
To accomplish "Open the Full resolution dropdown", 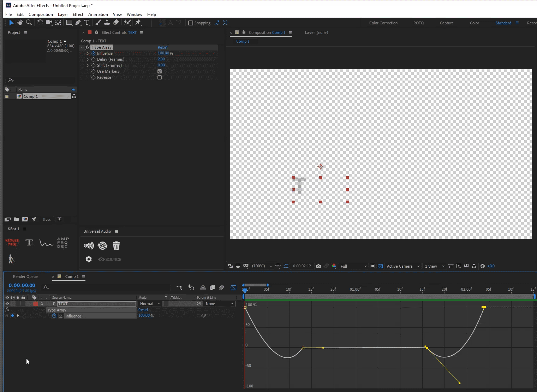I will coord(353,266).
